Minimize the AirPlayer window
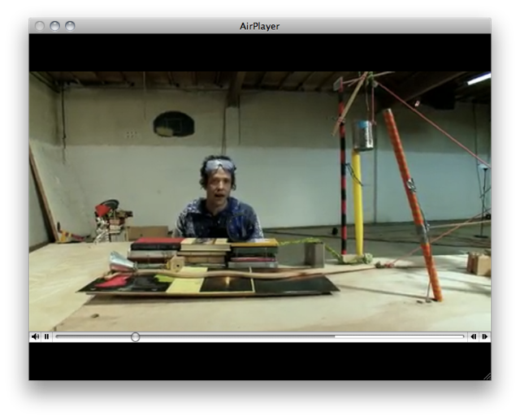Viewport: 520px width, 420px height. click(54, 26)
